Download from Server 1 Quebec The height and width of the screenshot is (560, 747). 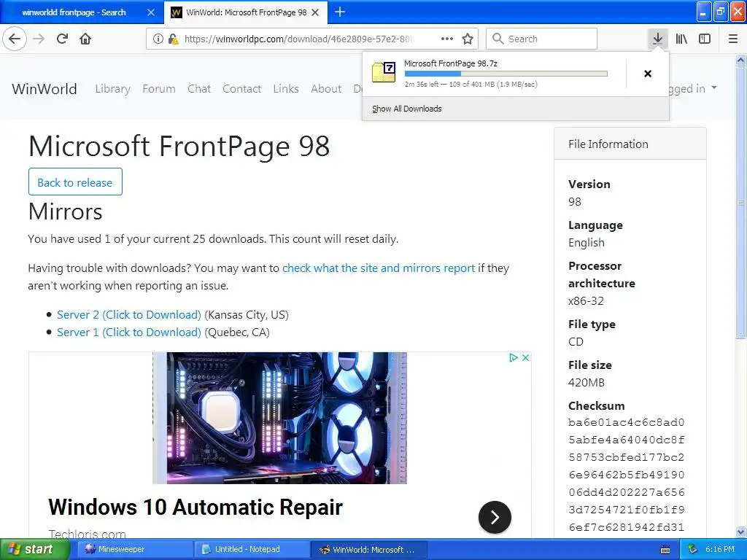[x=128, y=332]
